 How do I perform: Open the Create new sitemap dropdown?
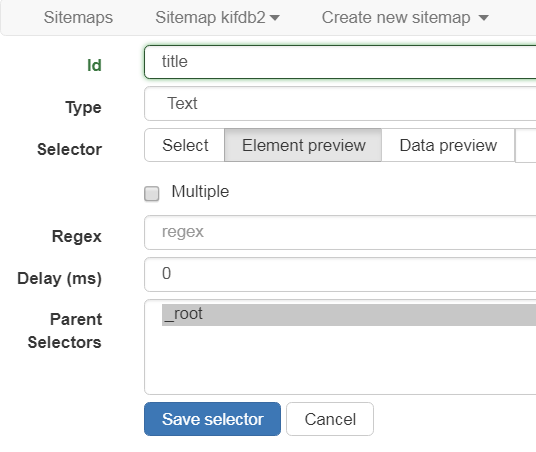tap(405, 17)
